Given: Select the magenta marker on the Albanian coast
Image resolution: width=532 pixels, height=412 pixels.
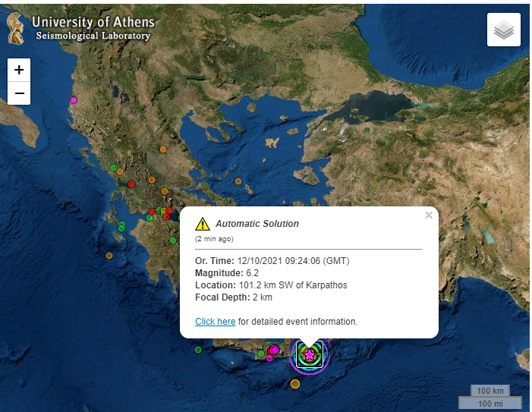Looking at the screenshot, I should (74, 100).
